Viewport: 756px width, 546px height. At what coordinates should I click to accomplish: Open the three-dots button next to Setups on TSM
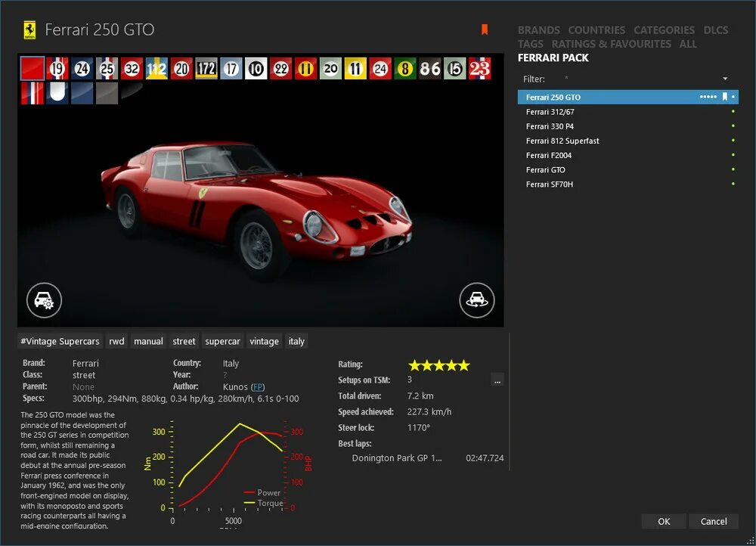497,380
